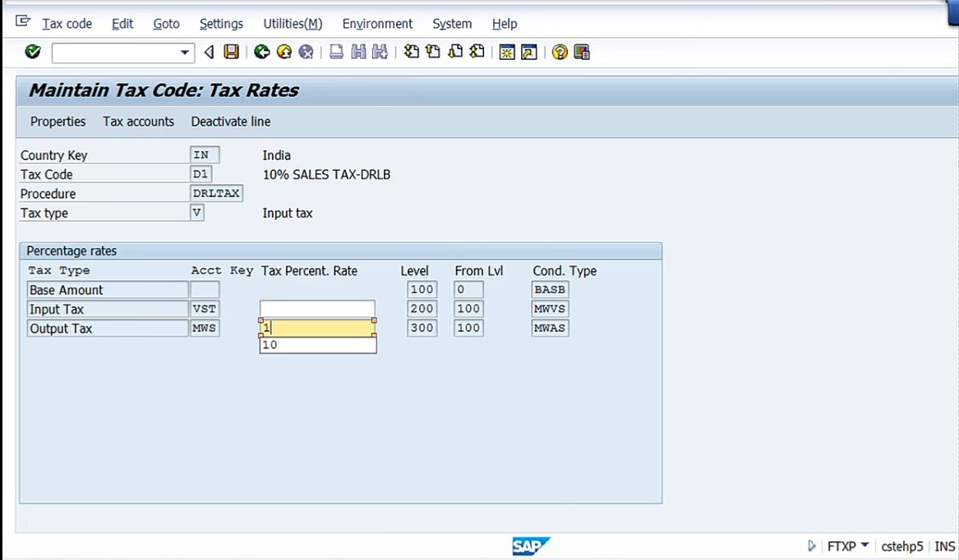Click the BASB condition type field

click(x=550, y=289)
